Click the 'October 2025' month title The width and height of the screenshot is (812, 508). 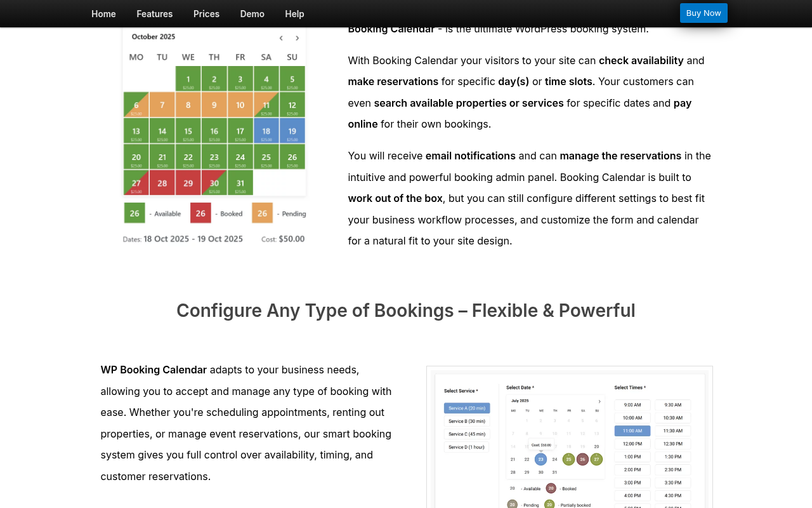(x=154, y=37)
